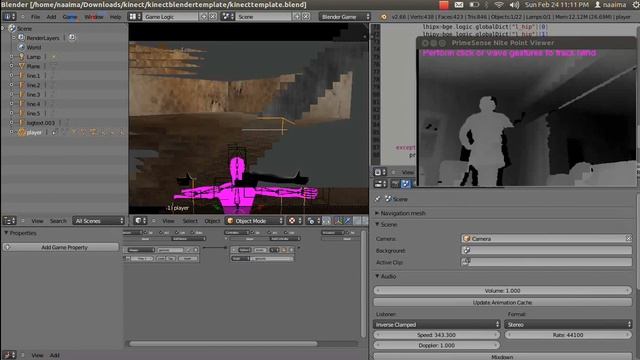Open the Game menu
This screenshot has width=640, height=360.
click(x=70, y=17)
